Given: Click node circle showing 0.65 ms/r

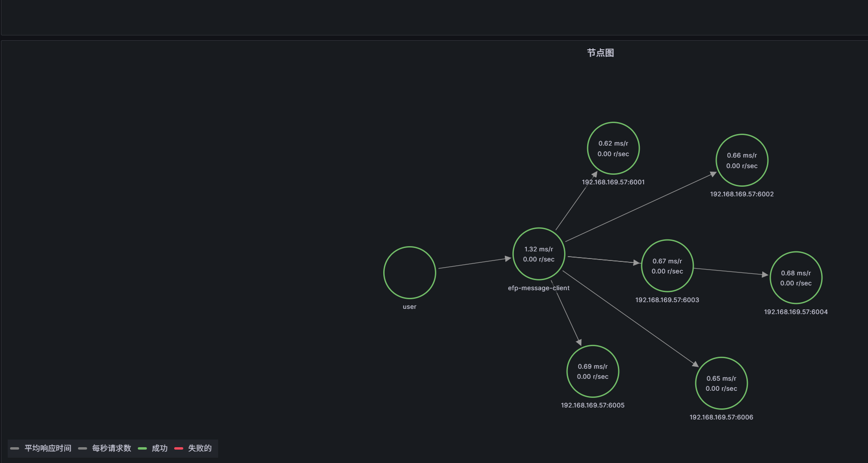Looking at the screenshot, I should click(x=721, y=384).
